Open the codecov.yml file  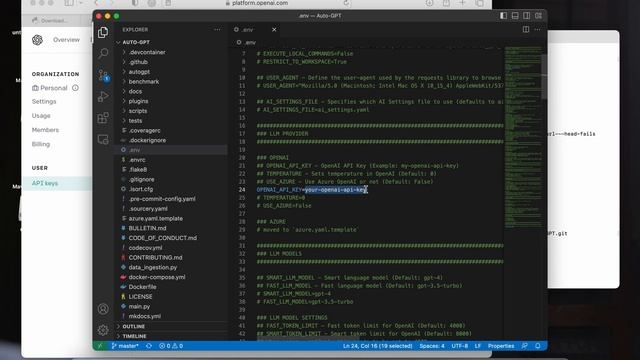point(145,248)
